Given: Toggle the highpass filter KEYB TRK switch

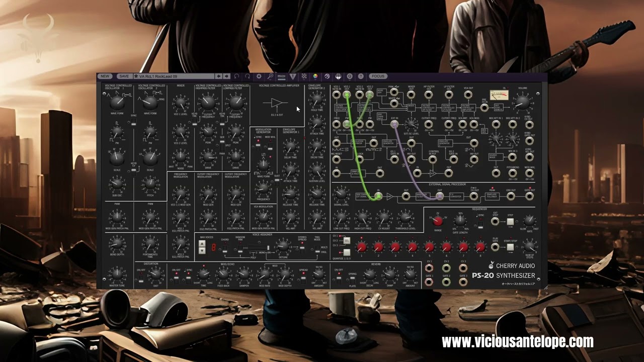Looking at the screenshot, I should pyautogui.click(x=194, y=122).
